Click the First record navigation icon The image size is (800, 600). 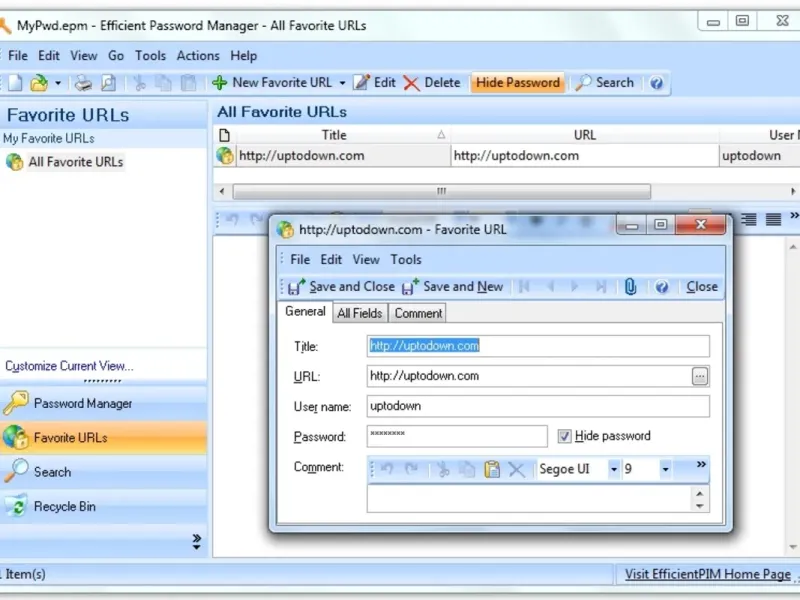tap(524, 287)
